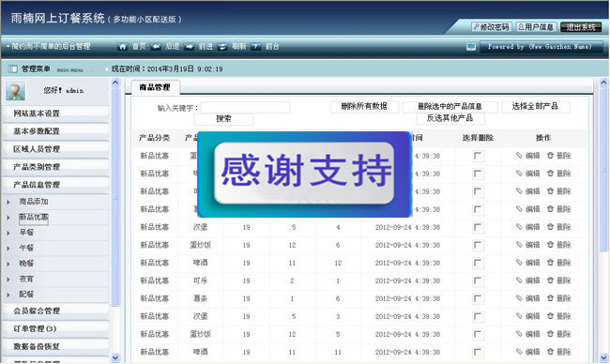Click the forward arrow icon for 前进
Viewport: 610px width, 364px height.
pyautogui.click(x=189, y=47)
